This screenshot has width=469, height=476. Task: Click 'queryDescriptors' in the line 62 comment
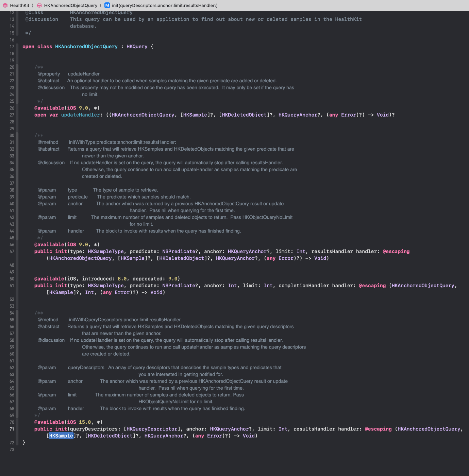click(x=86, y=368)
